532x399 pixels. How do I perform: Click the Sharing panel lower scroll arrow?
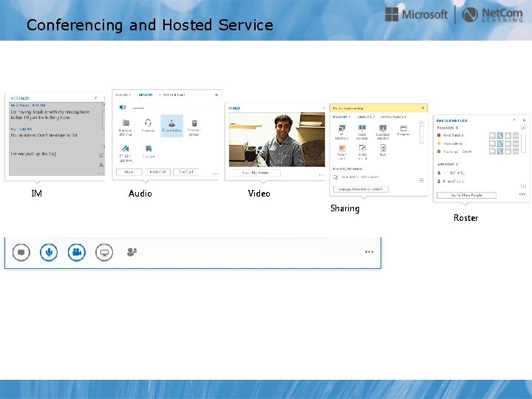click(x=422, y=180)
